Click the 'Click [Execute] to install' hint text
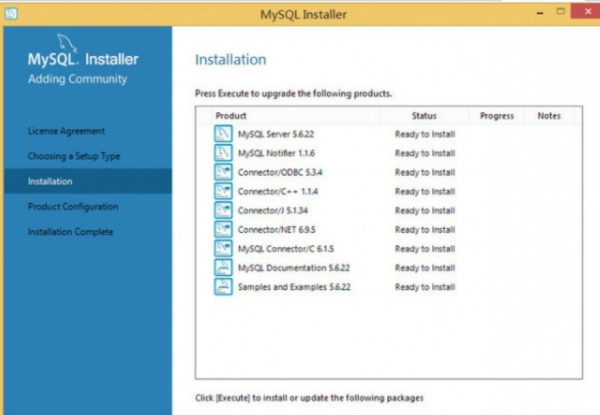Screen dimensions: 600x415 click(309, 398)
